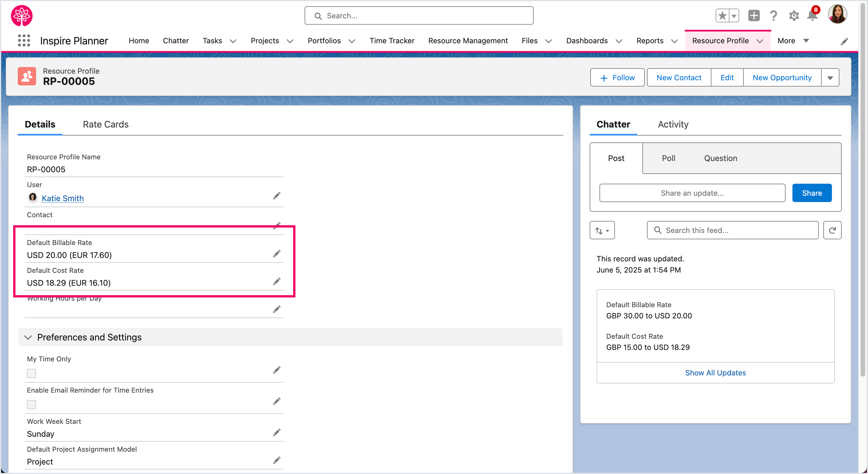Edit the Default Cost Rate pencil
The image size is (868, 474).
[277, 281]
